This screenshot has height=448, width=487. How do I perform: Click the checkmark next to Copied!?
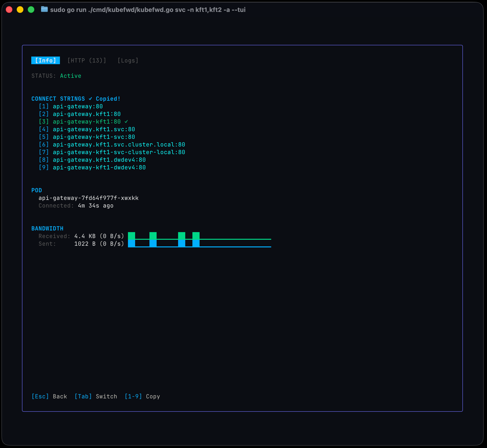(90, 99)
